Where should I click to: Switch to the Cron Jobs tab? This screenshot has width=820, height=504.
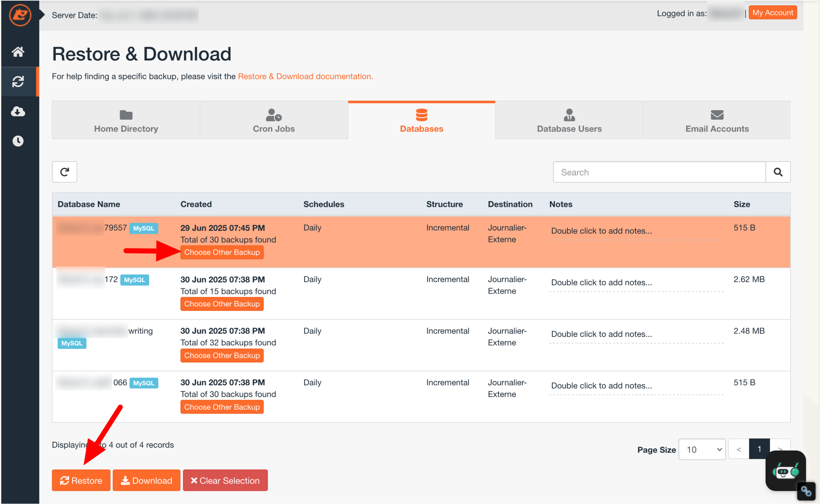[274, 120]
